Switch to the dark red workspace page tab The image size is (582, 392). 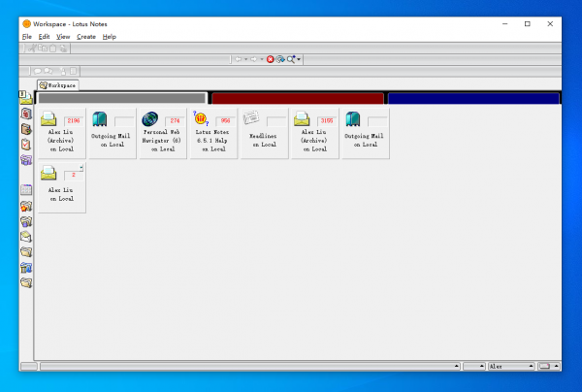297,98
